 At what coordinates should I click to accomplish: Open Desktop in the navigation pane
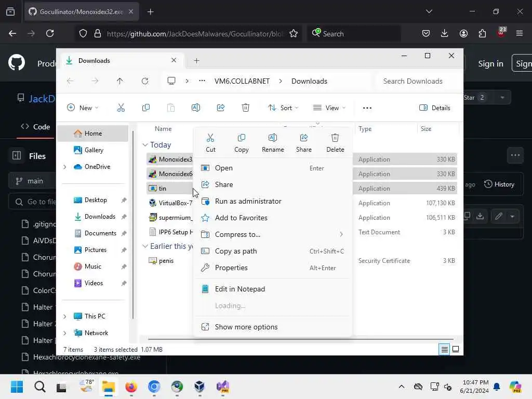(x=96, y=200)
